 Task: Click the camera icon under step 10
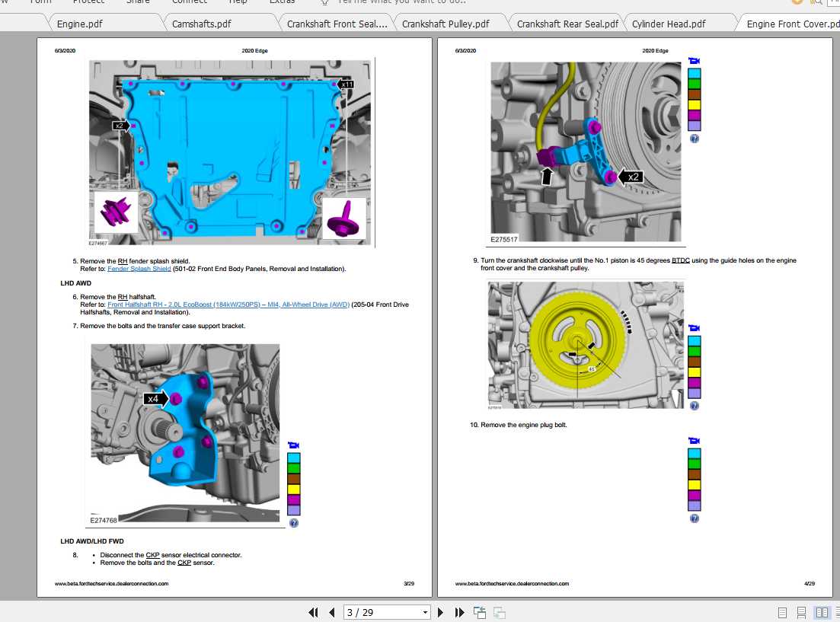coord(694,440)
